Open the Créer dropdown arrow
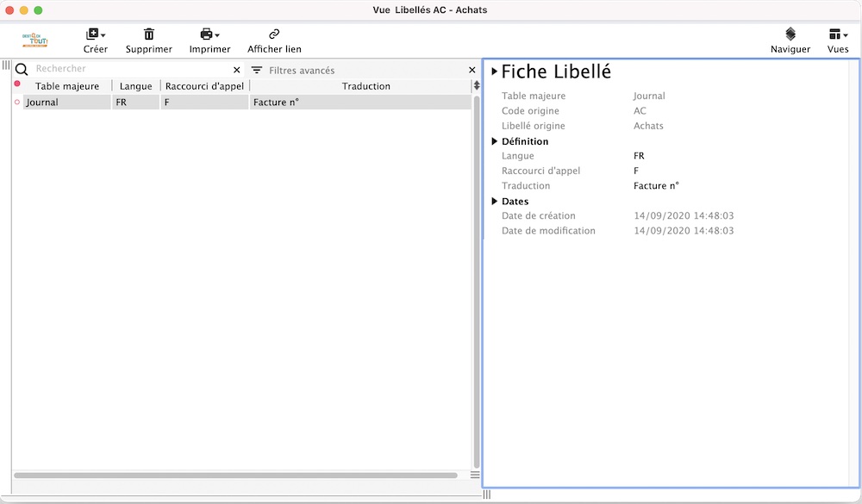862x504 pixels. [103, 35]
